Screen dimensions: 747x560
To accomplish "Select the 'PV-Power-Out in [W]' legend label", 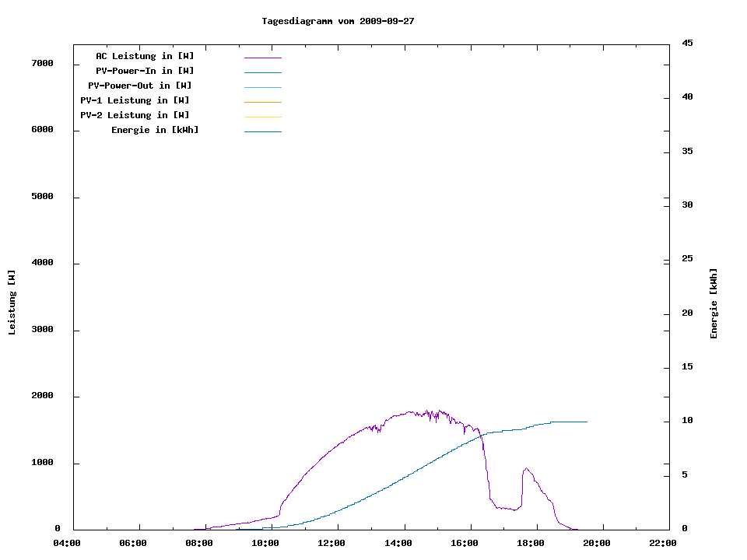I will (139, 86).
